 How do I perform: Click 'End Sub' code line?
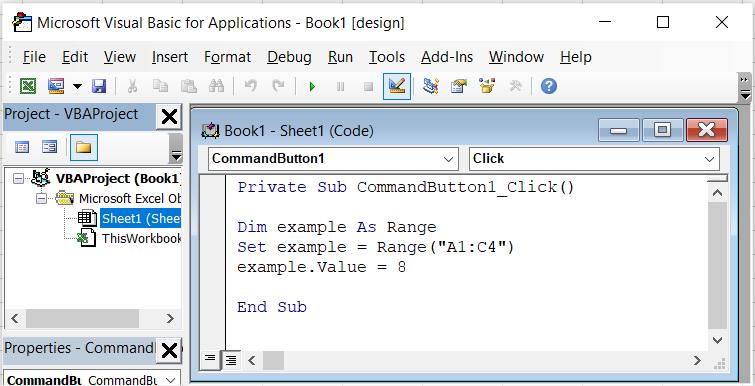[x=272, y=307]
